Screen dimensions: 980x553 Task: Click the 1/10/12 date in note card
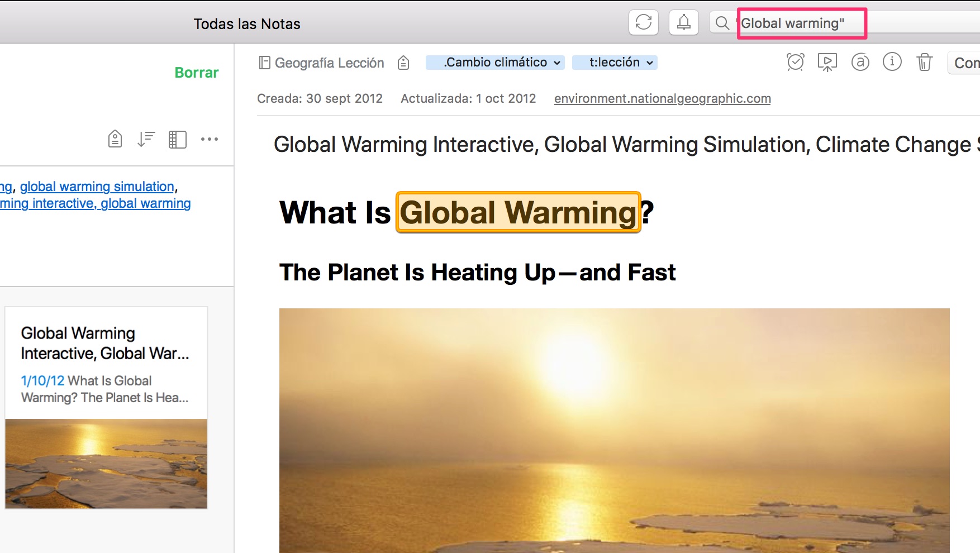click(x=43, y=381)
